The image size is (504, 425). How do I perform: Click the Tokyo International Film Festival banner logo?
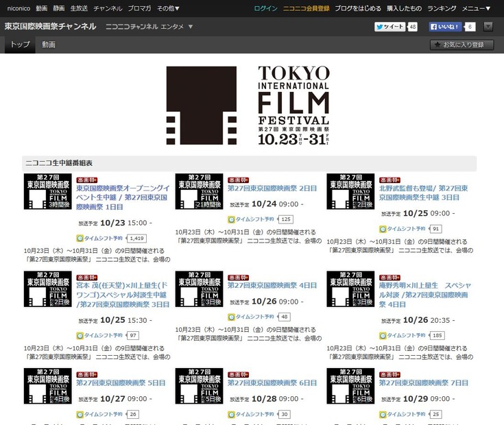tap(248, 106)
